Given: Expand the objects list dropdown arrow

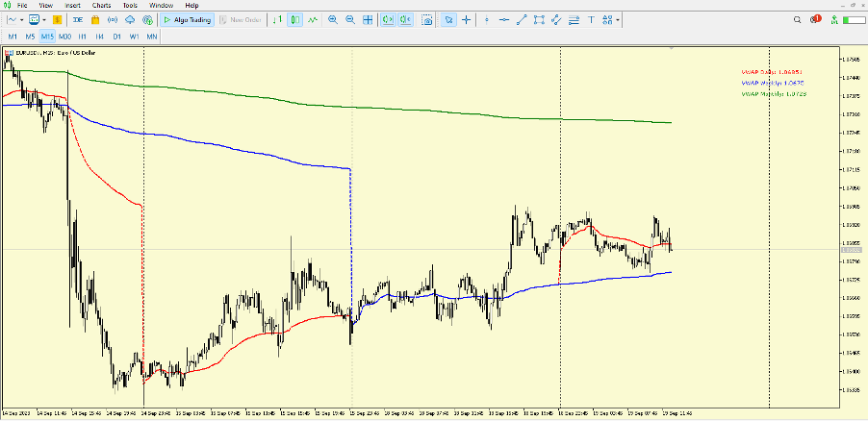Looking at the screenshot, I should pos(619,19).
